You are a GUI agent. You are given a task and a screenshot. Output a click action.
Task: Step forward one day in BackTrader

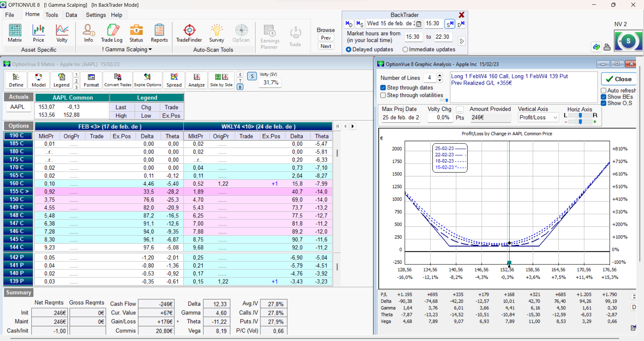[461, 24]
